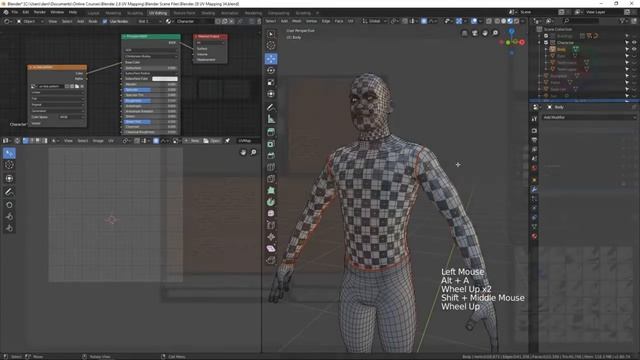Open the Modifiers wrench tab in Properties
The height and width of the screenshot is (360, 640).
click(534, 189)
